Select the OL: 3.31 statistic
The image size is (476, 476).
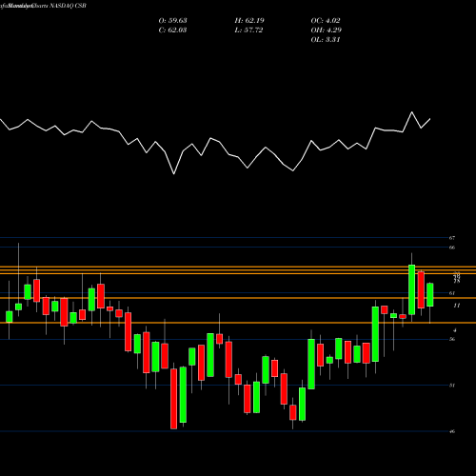click(x=326, y=40)
